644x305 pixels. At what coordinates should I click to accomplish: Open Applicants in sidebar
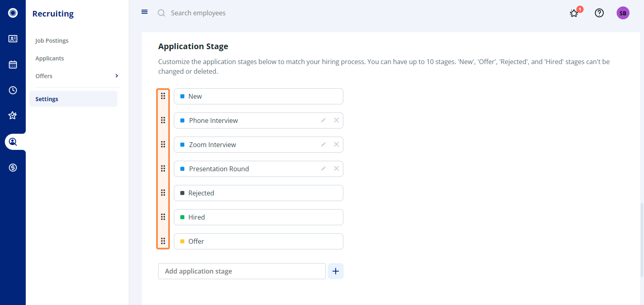50,58
